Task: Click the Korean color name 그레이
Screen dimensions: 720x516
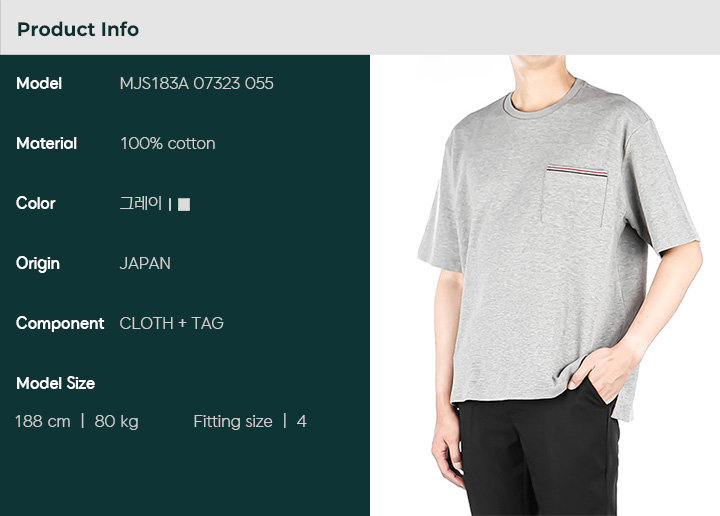Action: [x=141, y=203]
